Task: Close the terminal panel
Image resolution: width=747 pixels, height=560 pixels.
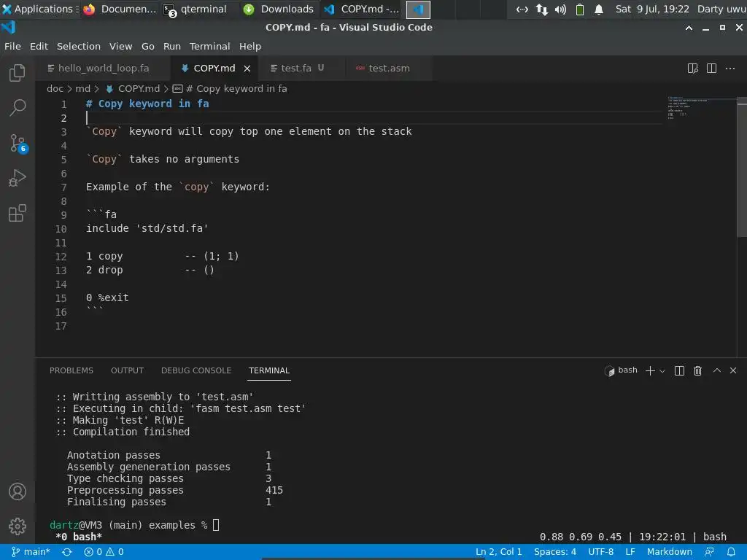Action: [733, 370]
